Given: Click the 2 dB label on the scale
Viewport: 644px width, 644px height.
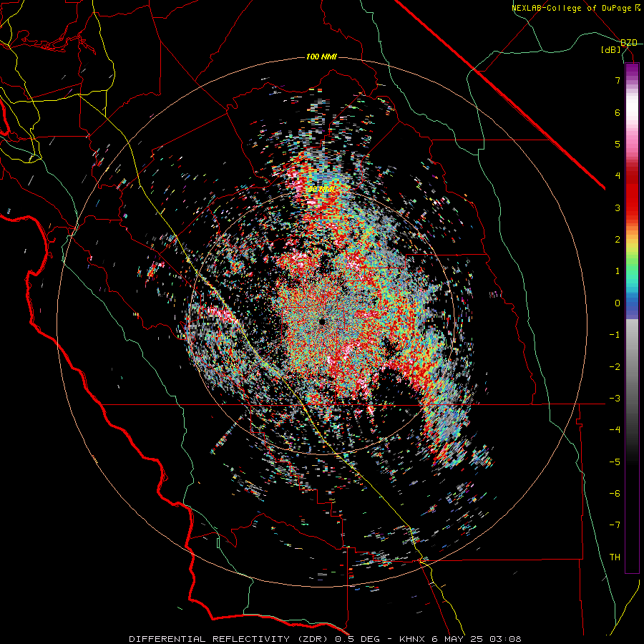Looking at the screenshot, I should 618,240.
